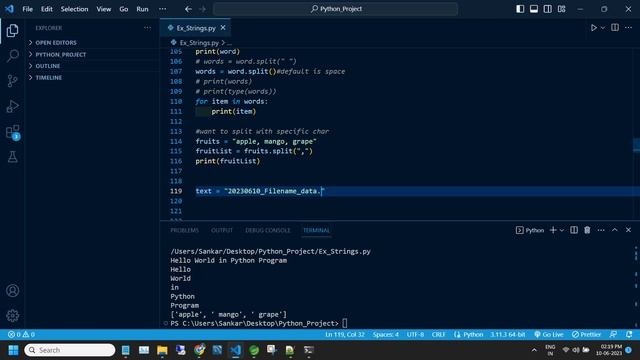
Task: Open the Selection menu
Action: pos(74,9)
